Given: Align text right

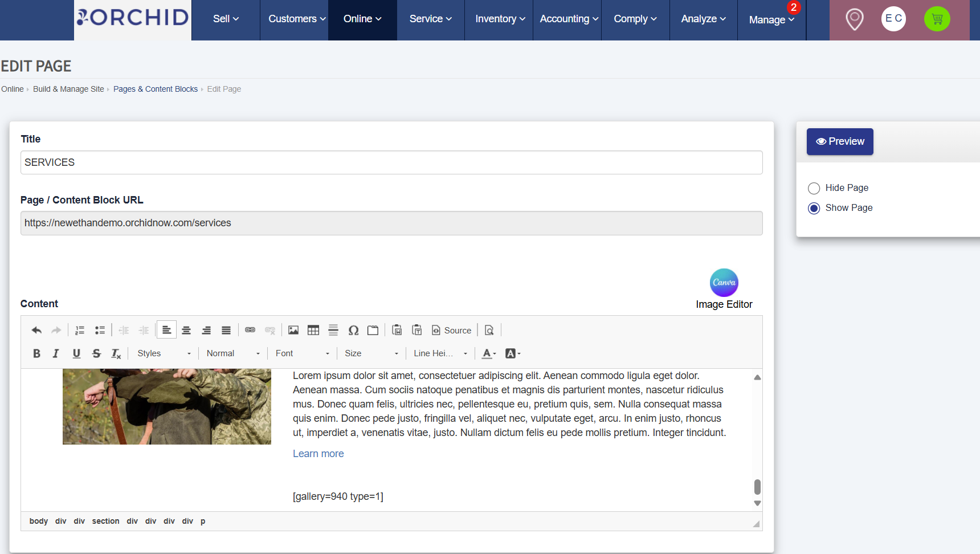Looking at the screenshot, I should point(206,330).
